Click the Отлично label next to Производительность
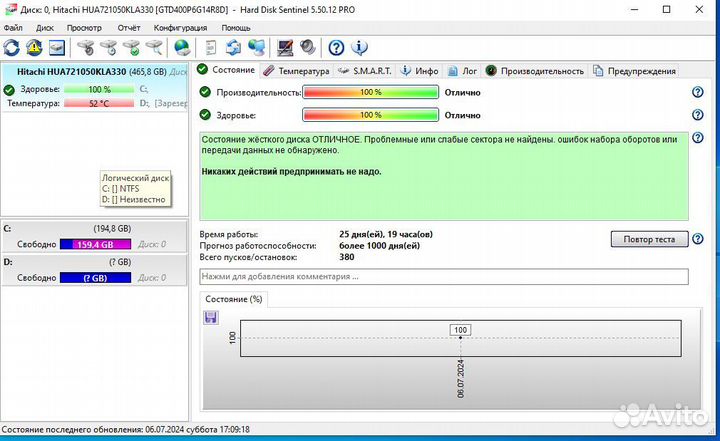720x441 pixels. click(462, 92)
